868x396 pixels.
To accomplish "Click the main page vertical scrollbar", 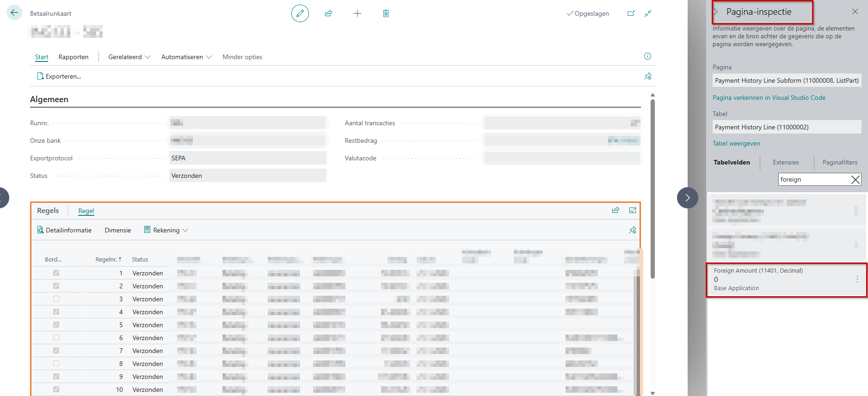I will click(653, 185).
